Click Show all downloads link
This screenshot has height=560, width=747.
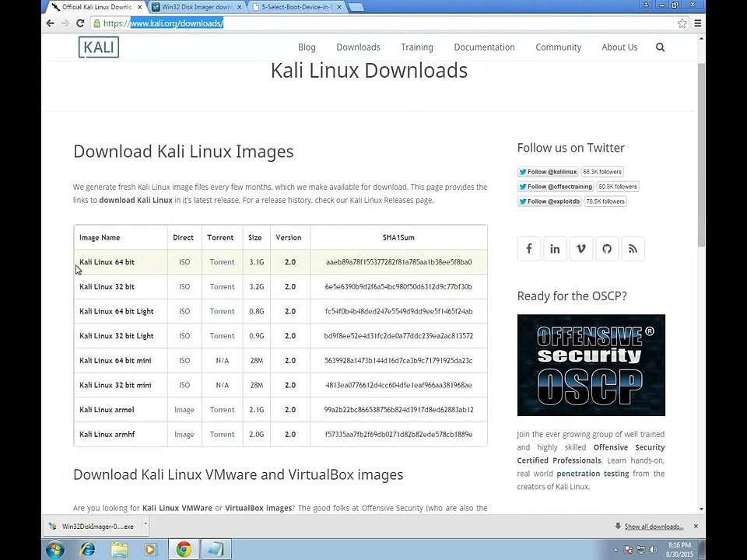click(654, 527)
